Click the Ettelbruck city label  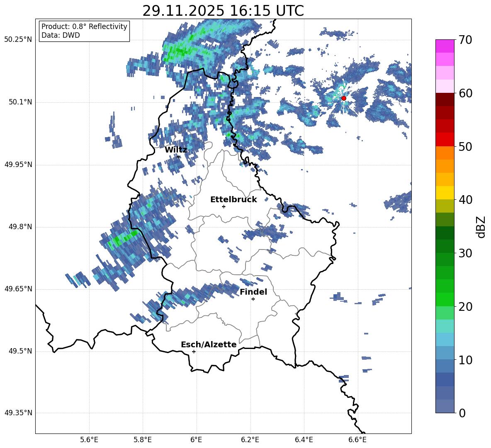pyautogui.click(x=233, y=200)
